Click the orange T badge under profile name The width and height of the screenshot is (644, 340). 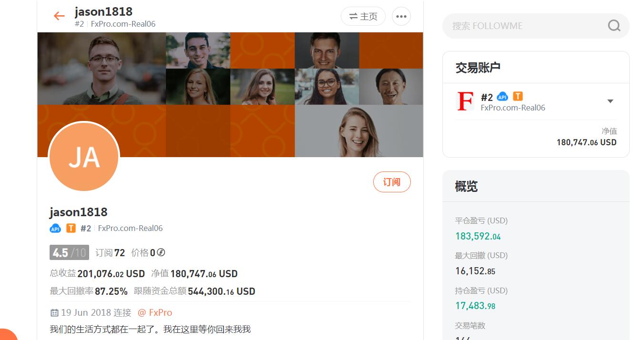(x=71, y=228)
